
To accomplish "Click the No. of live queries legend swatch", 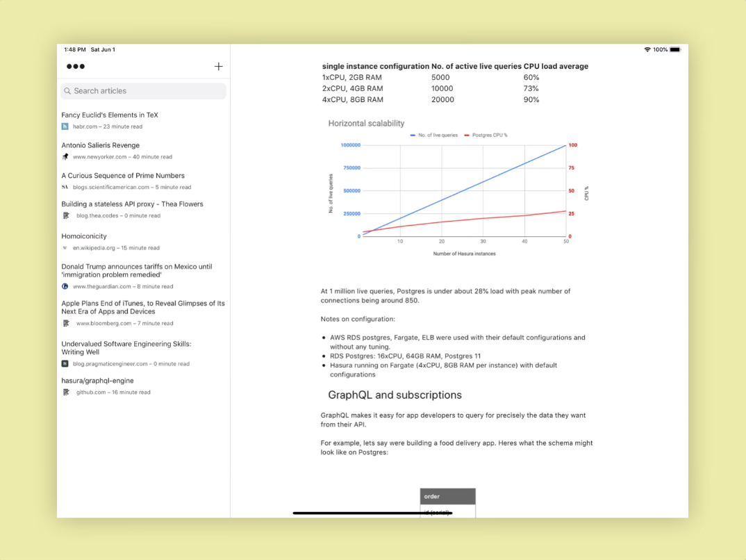I will 413,135.
